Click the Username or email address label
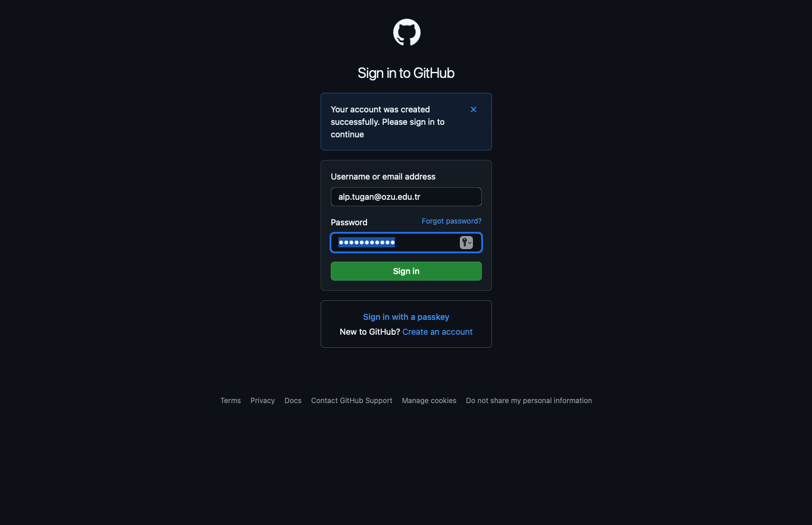Viewport: 812px width, 525px height. point(383,177)
